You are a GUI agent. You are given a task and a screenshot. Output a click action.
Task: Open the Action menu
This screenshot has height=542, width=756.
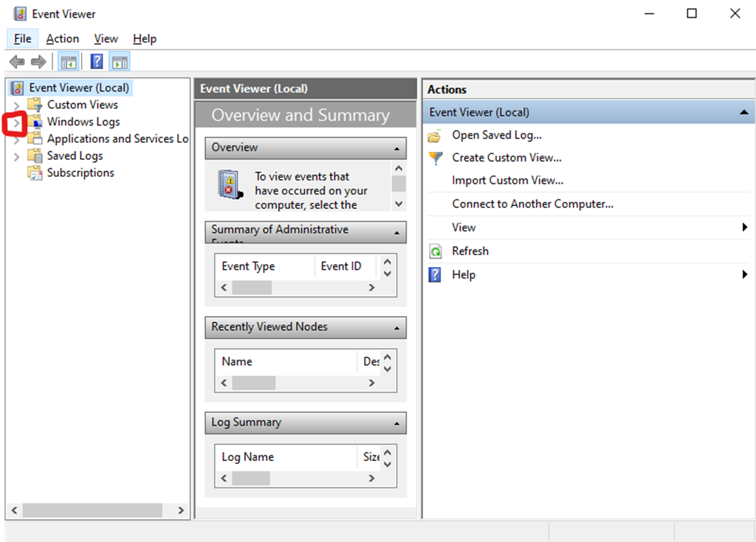point(62,39)
